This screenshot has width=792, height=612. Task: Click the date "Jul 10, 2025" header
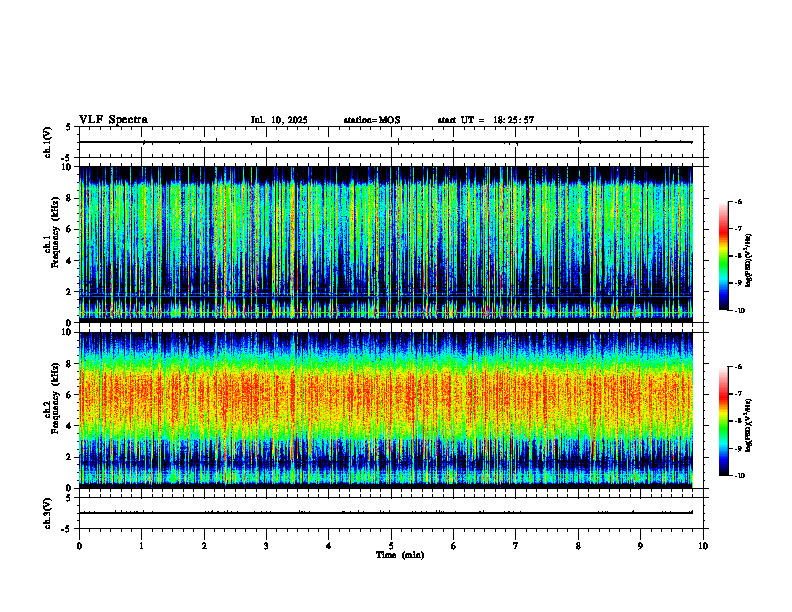(279, 120)
